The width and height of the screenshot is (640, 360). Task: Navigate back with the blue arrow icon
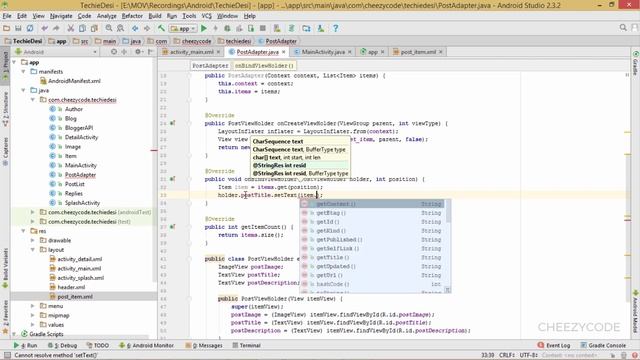pos(135,29)
